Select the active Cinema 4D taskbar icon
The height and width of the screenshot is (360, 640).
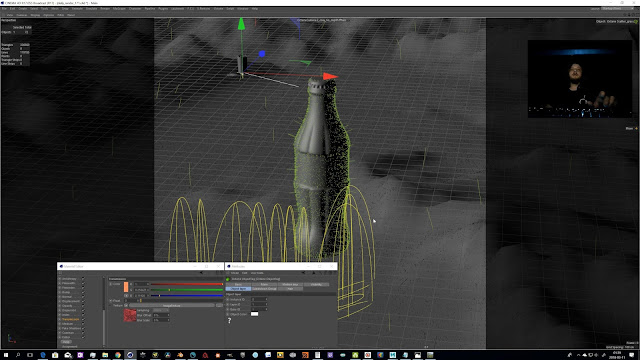[x=130, y=355]
